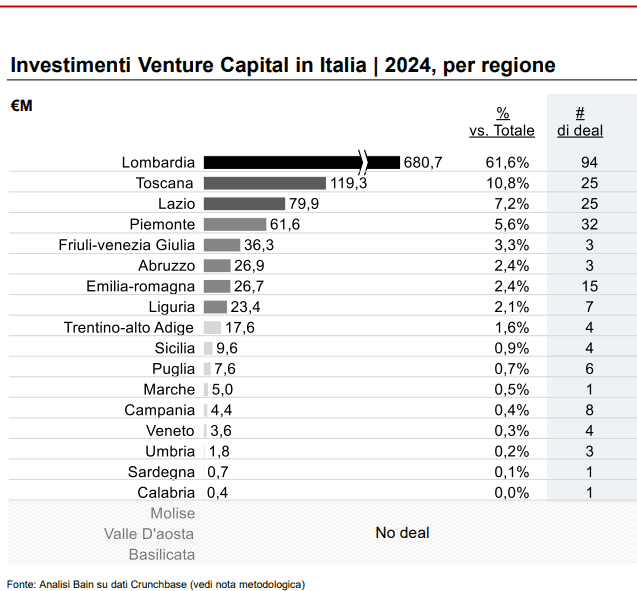Click the Trentino-alto Adige bar

pos(212,327)
